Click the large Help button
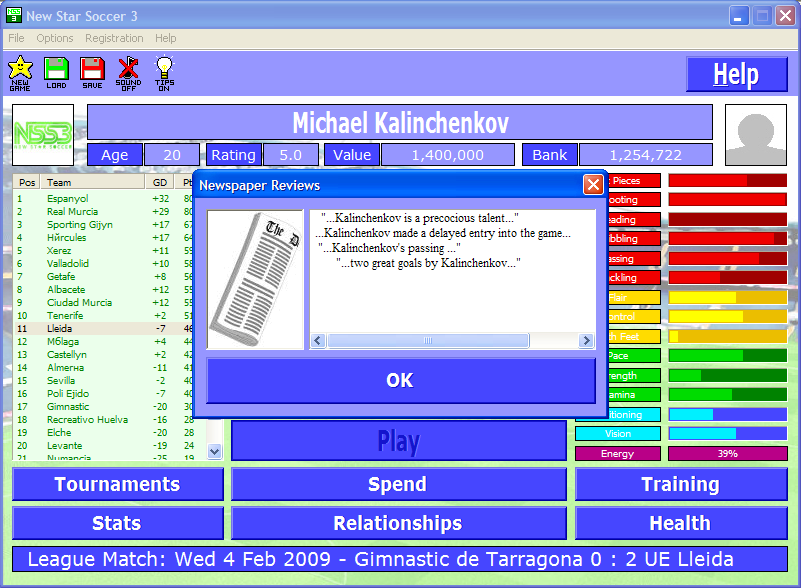 [736, 75]
